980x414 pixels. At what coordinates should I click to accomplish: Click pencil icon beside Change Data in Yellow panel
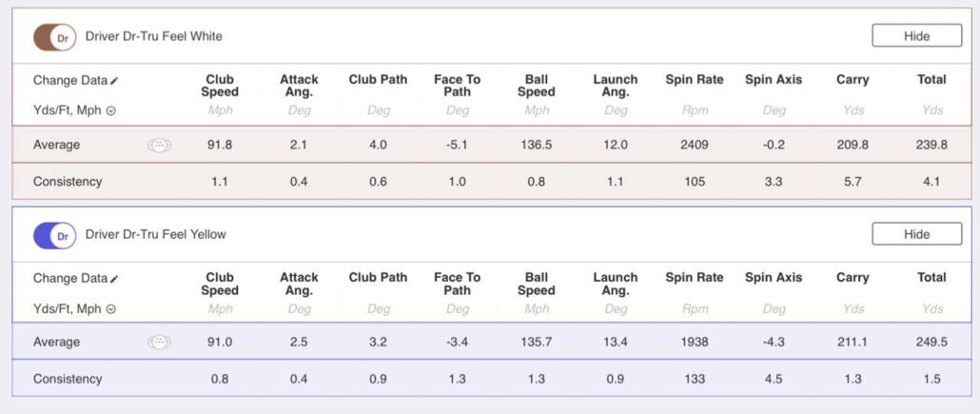coord(114,279)
